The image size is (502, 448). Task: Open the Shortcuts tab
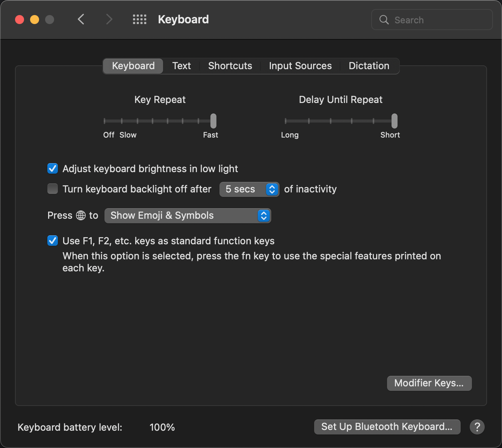(230, 66)
